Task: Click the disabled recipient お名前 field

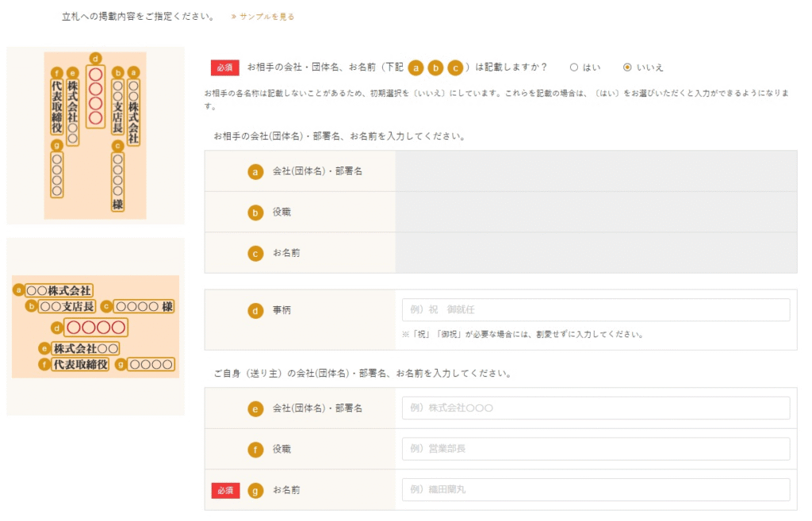Action: point(596,253)
